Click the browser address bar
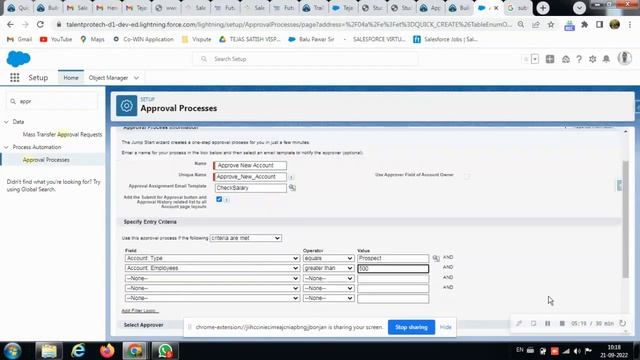This screenshot has width=640, height=360. click(289, 24)
